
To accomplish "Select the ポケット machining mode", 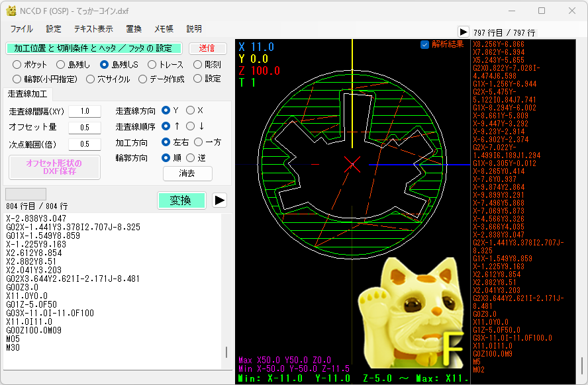I will 17,65.
